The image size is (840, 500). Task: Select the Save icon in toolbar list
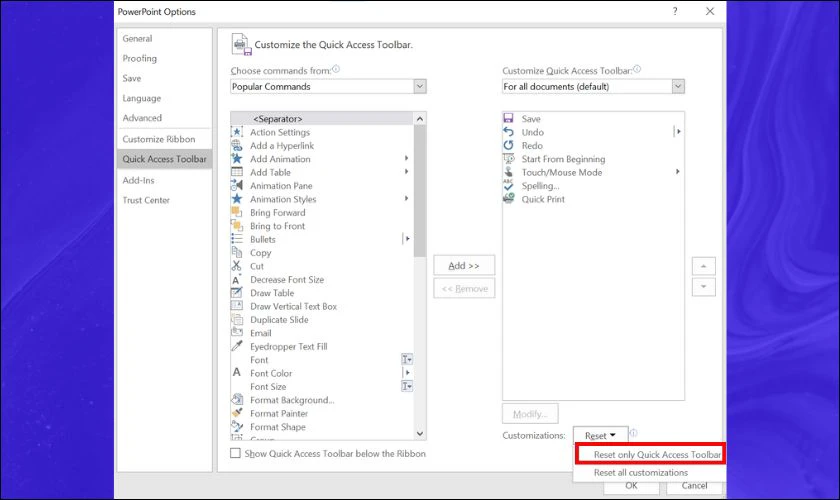(509, 119)
